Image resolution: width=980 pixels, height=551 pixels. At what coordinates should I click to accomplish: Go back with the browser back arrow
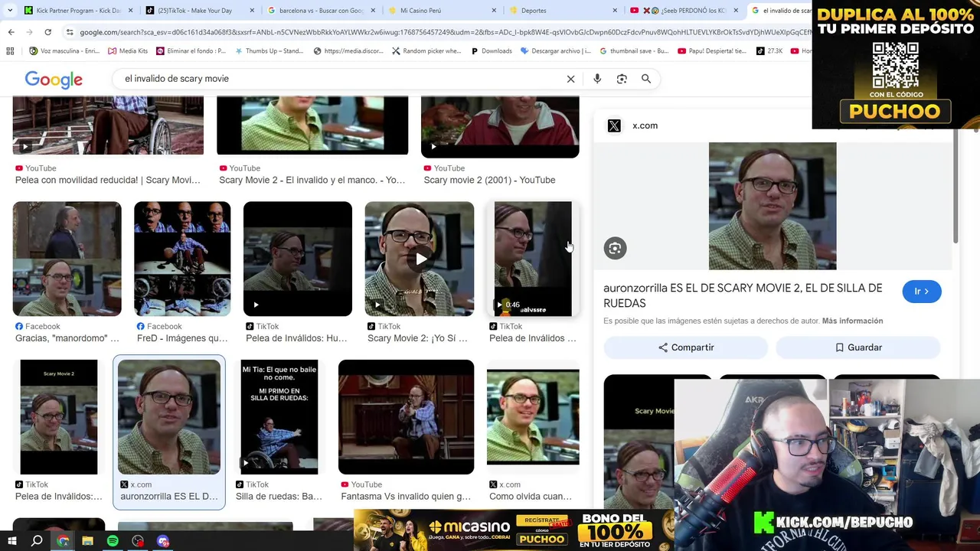click(x=11, y=32)
